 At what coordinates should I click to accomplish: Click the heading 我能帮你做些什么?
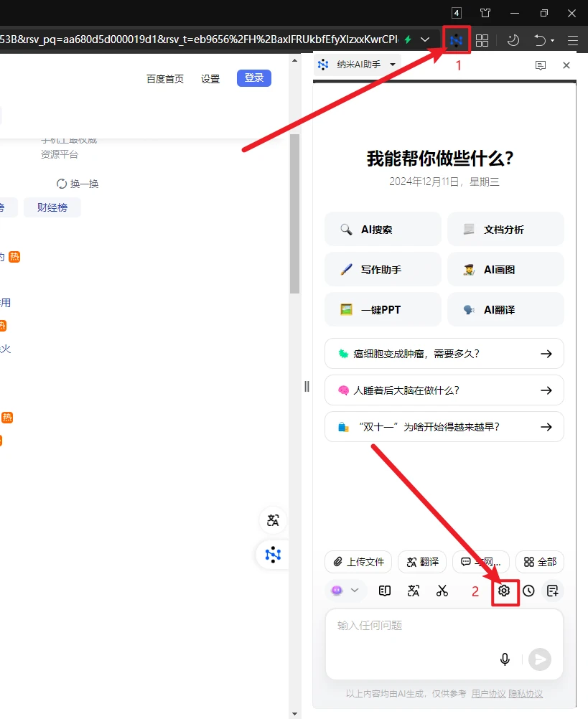440,159
